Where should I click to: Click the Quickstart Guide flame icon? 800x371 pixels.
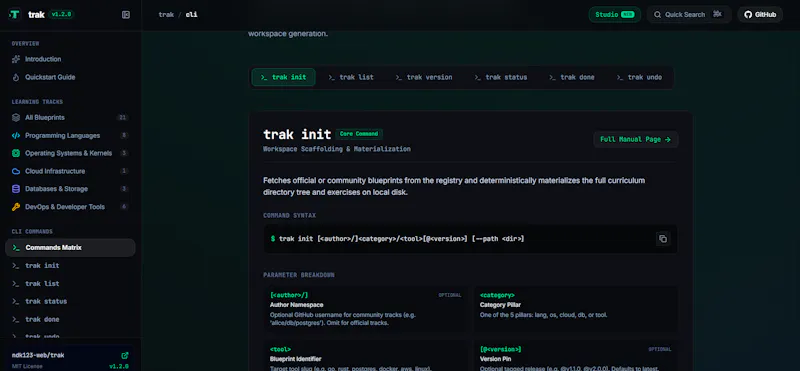pos(16,78)
